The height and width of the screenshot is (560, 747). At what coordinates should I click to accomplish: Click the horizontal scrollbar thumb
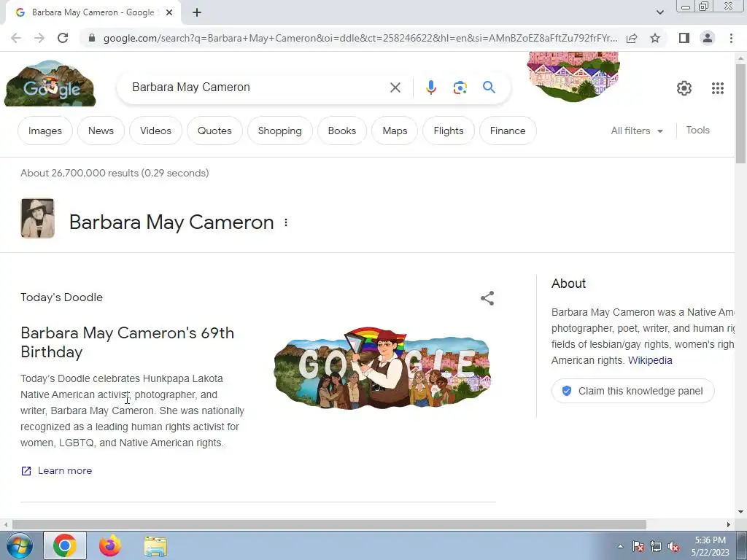tap(329, 524)
